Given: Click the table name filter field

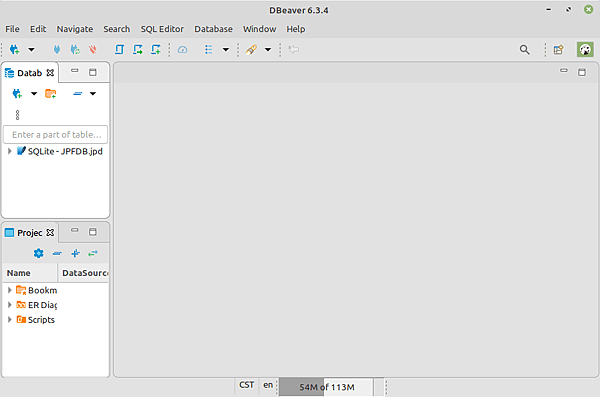Looking at the screenshot, I should click(56, 134).
